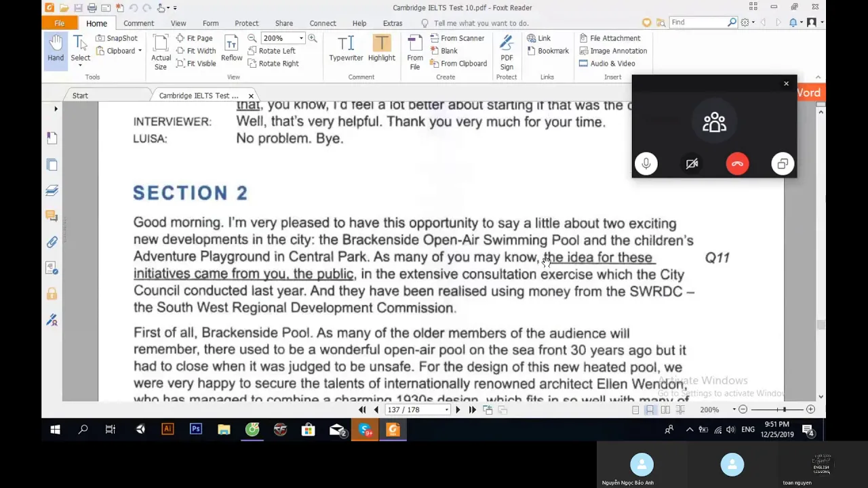The height and width of the screenshot is (488, 868).
Task: Create PDF From Scanner
Action: pyautogui.click(x=458, y=38)
